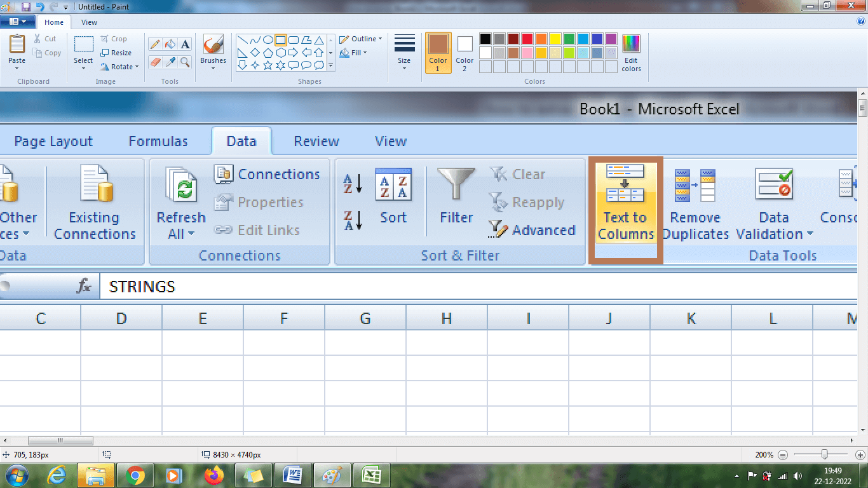Choose the Hexagon shape
This screenshot has height=488, width=868.
pyautogui.click(x=280, y=52)
